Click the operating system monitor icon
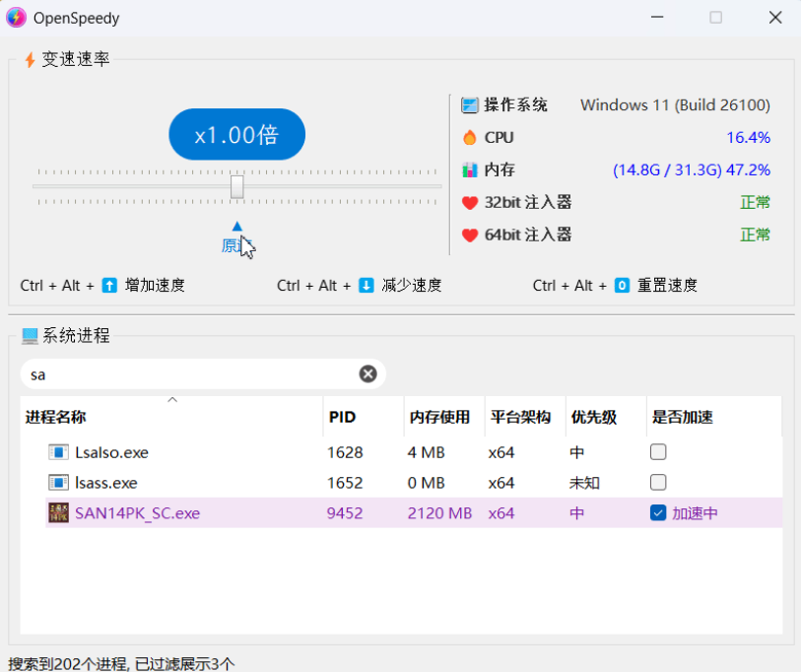 pyautogui.click(x=469, y=105)
